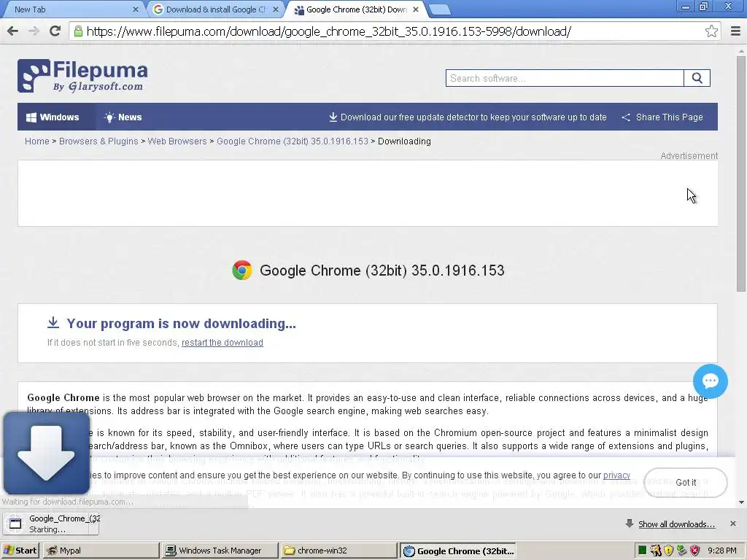This screenshot has width=747, height=560.
Task: Reload the page with the refresh icon
Action: pyautogui.click(x=55, y=31)
